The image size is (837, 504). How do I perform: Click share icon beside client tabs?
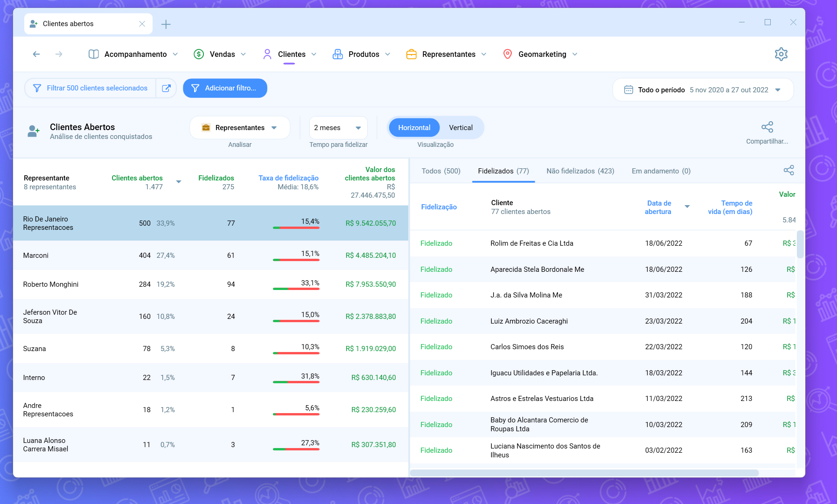tap(788, 170)
